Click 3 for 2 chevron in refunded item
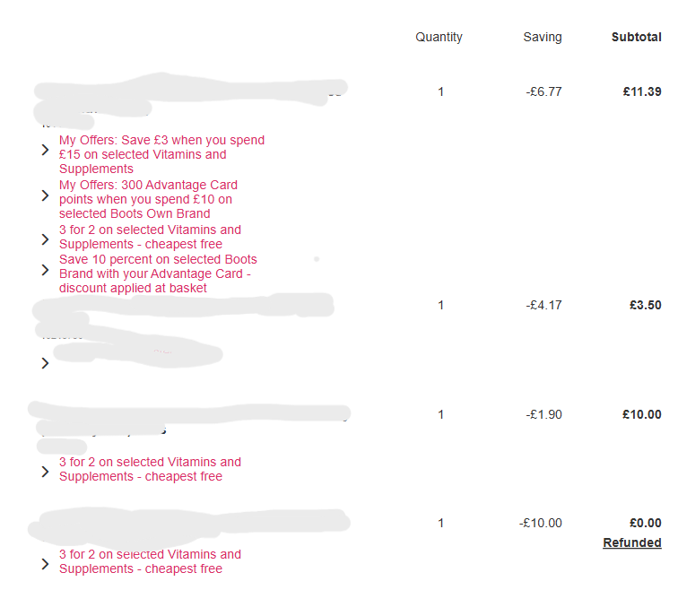Screen dimensions: 678x616 click(45, 564)
